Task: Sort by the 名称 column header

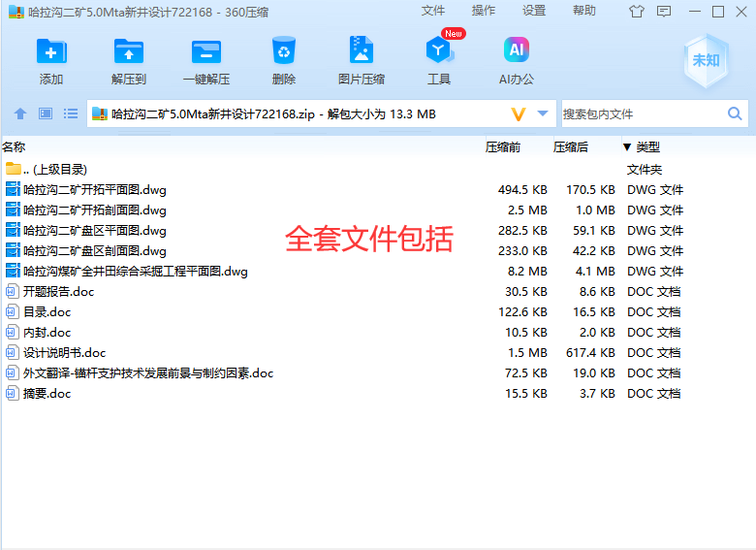Action: click(x=14, y=147)
